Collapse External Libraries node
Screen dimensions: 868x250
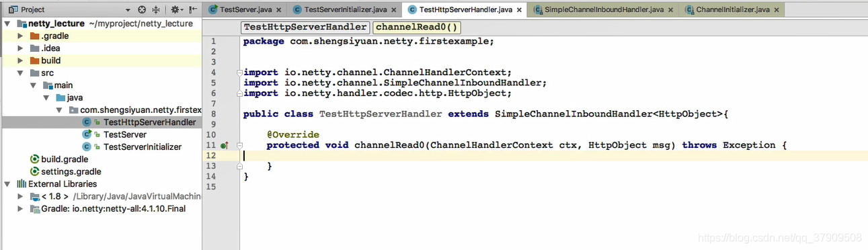pos(7,184)
